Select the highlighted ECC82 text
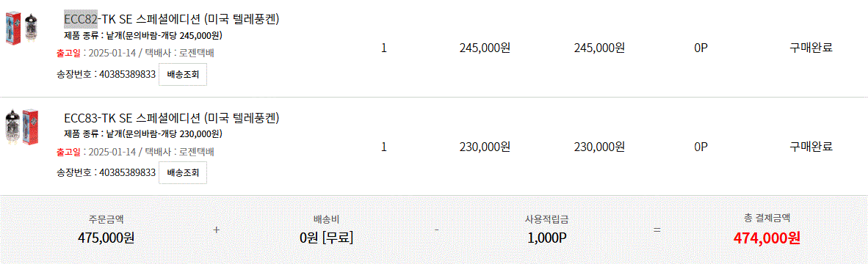 (x=81, y=20)
